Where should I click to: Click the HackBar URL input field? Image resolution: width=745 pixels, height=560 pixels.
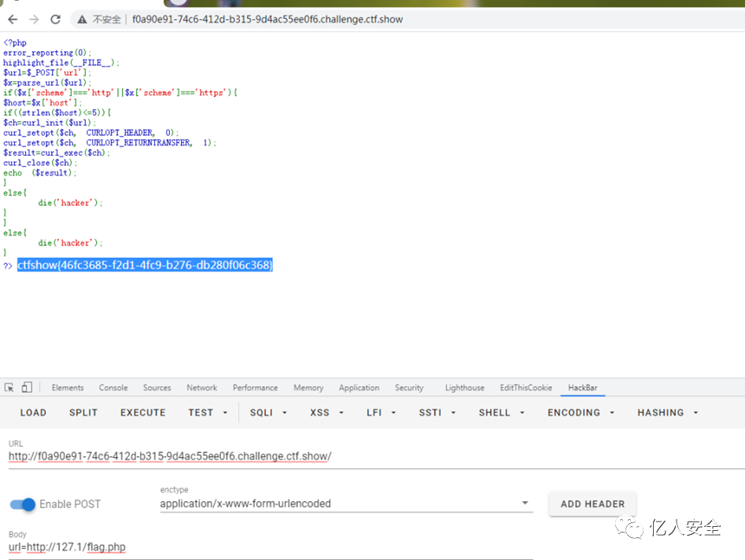pos(376,456)
